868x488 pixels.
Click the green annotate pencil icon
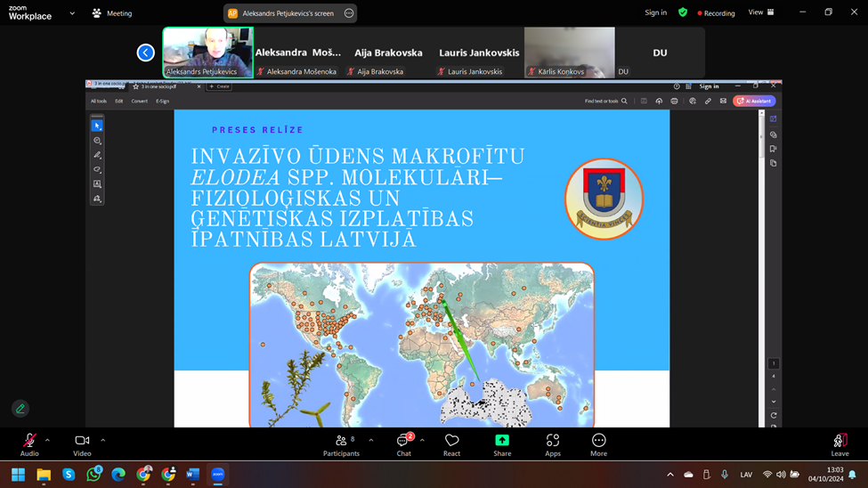point(20,409)
